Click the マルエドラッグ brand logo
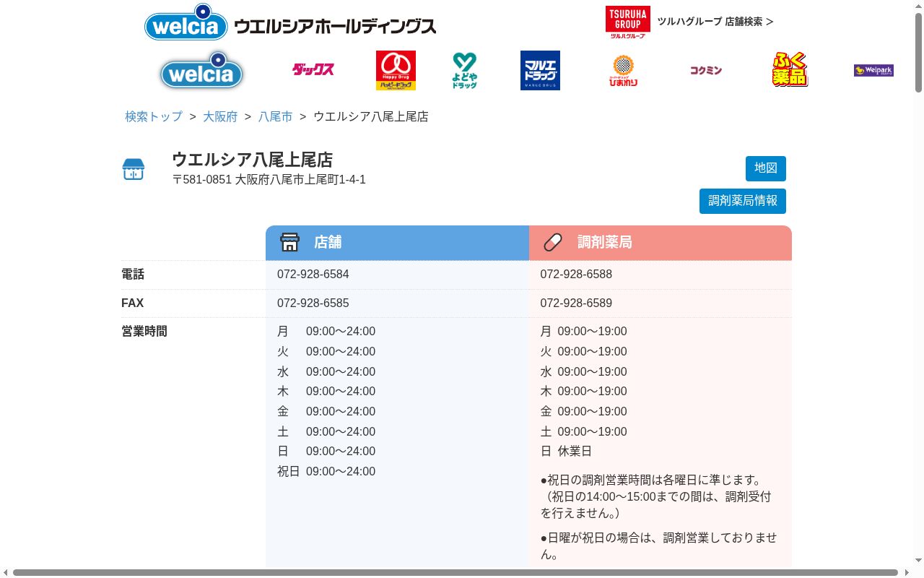 click(x=540, y=70)
